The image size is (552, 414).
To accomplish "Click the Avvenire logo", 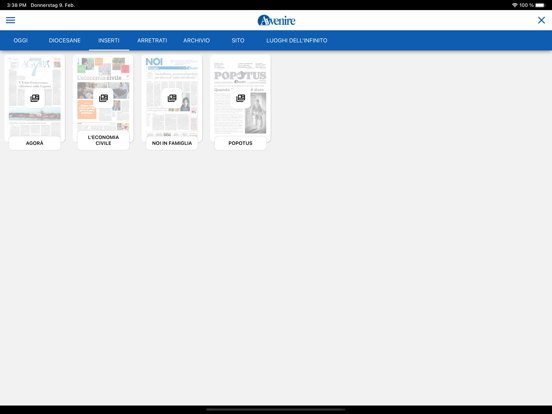I will (276, 20).
